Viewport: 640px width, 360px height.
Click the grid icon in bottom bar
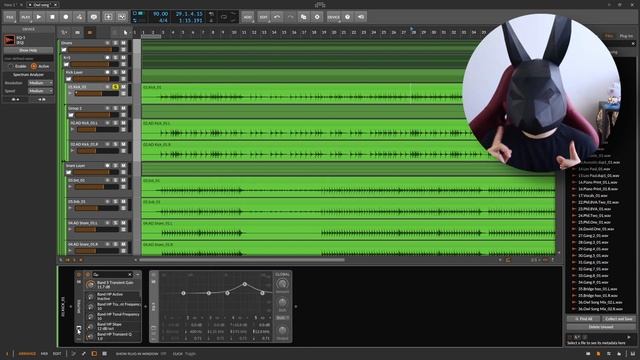(104, 354)
